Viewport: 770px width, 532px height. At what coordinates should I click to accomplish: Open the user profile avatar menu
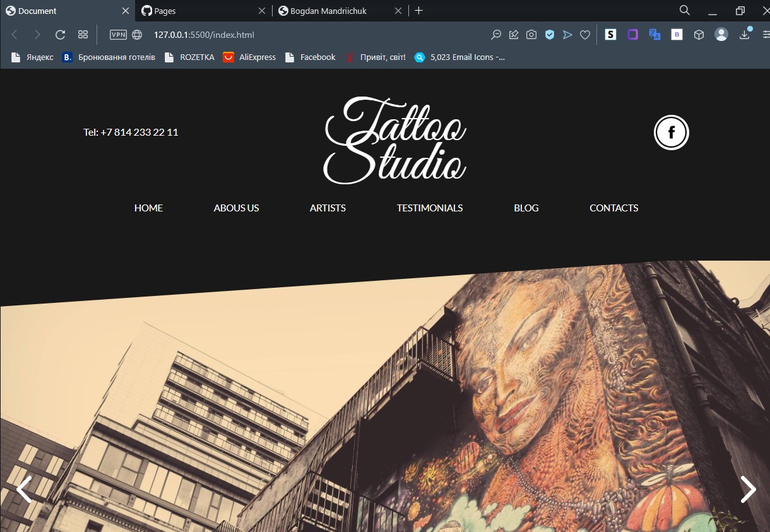click(x=721, y=35)
